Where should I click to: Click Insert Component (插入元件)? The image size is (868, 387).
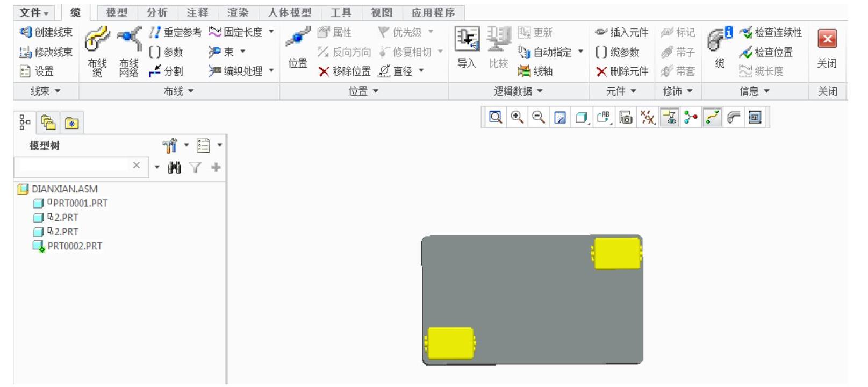[x=622, y=33]
